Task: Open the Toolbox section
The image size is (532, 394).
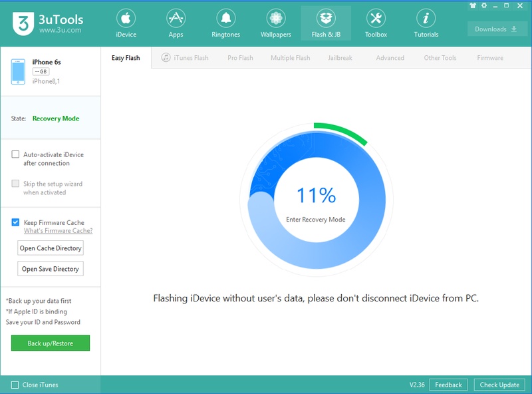Action: point(376,24)
